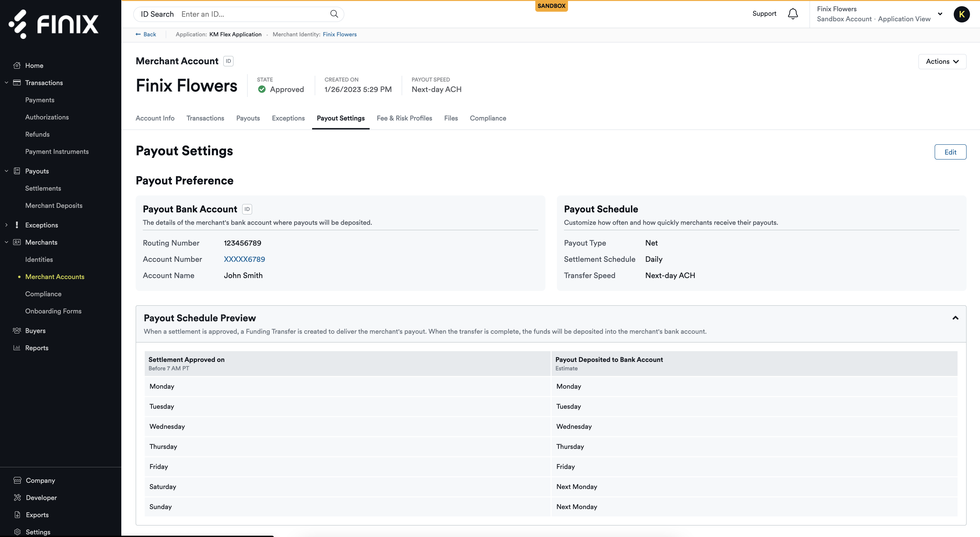The width and height of the screenshot is (980, 537).
Task: Click the green Approved checkmark icon
Action: [262, 89]
